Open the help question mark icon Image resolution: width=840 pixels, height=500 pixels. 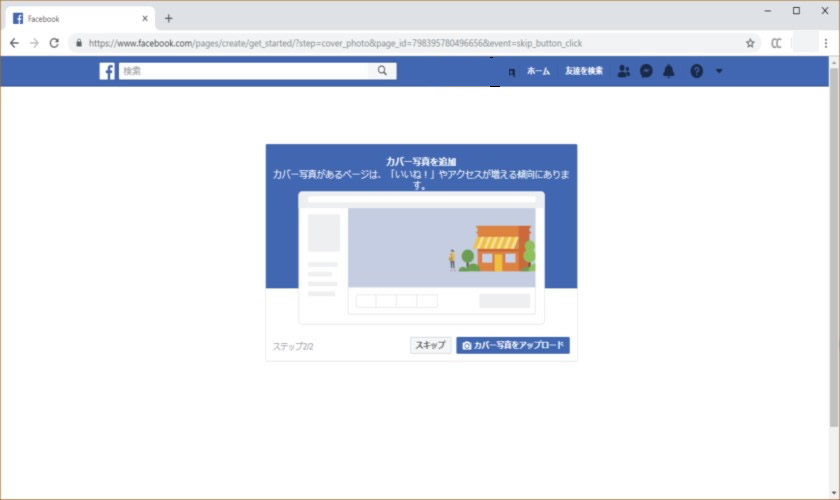(696, 71)
